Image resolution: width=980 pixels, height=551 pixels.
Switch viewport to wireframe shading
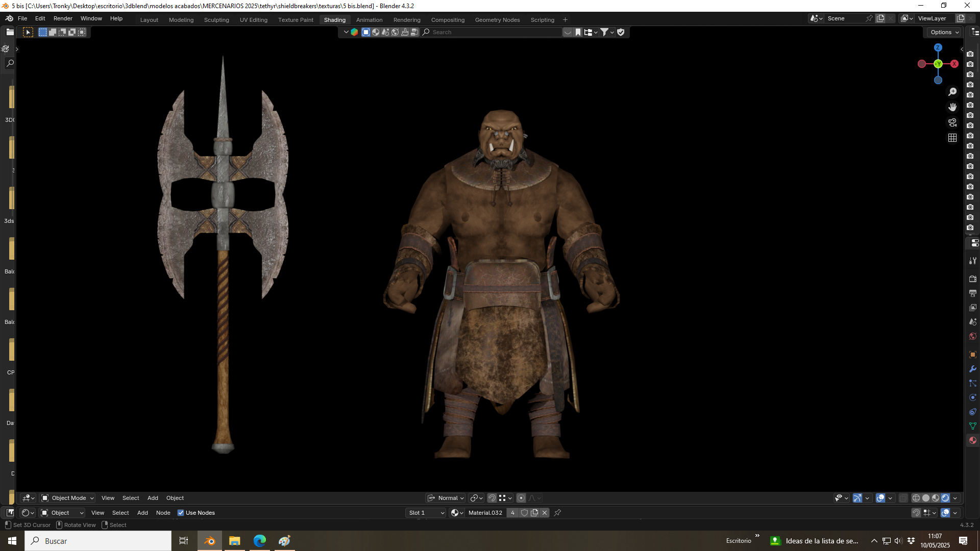click(x=916, y=498)
